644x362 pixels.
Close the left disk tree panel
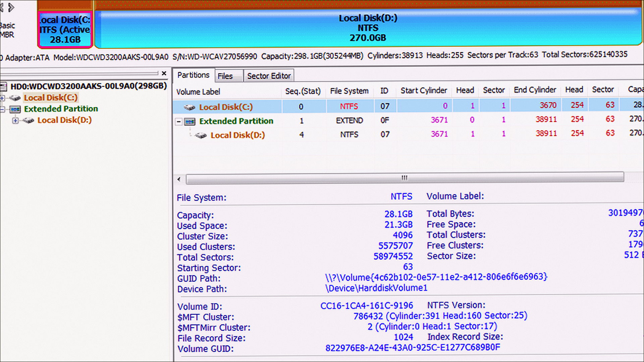pyautogui.click(x=164, y=73)
